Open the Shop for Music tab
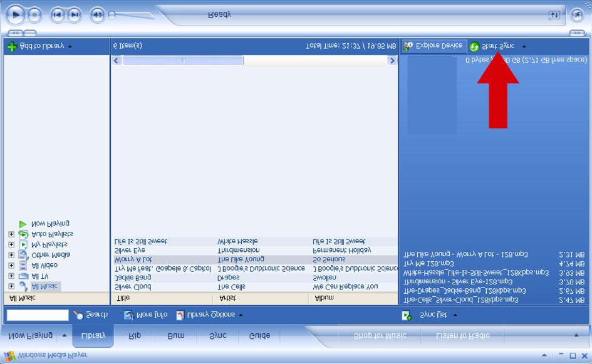 380,335
